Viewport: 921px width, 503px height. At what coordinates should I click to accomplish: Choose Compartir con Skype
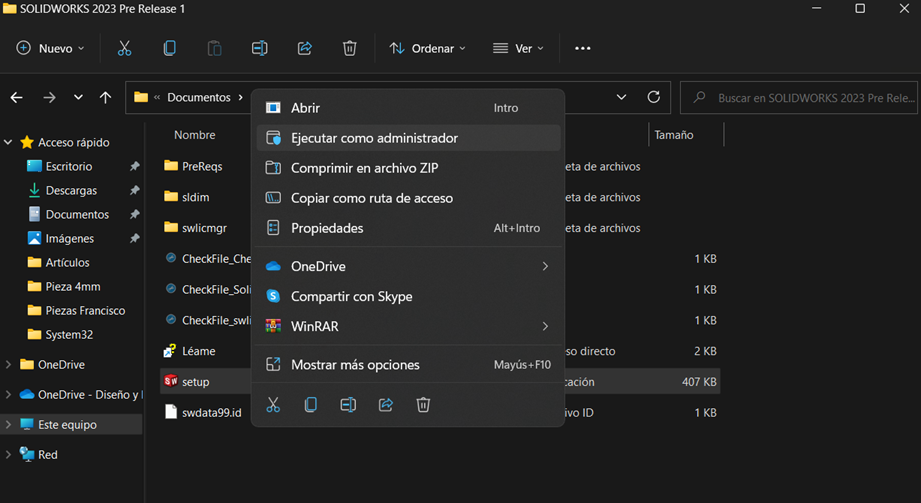pyautogui.click(x=408, y=296)
